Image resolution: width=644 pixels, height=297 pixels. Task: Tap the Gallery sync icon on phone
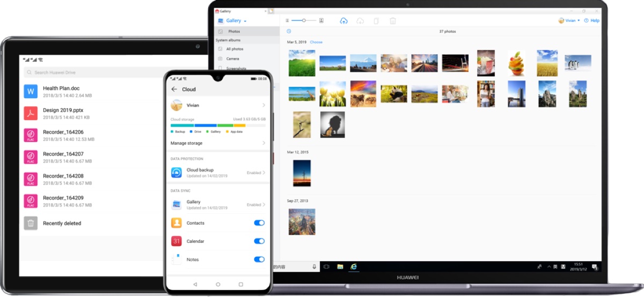[x=177, y=205]
